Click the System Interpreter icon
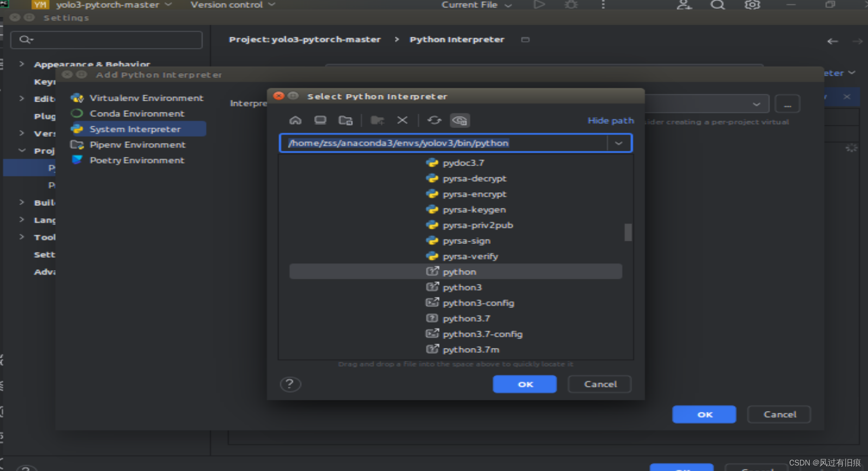868x471 pixels. [78, 129]
